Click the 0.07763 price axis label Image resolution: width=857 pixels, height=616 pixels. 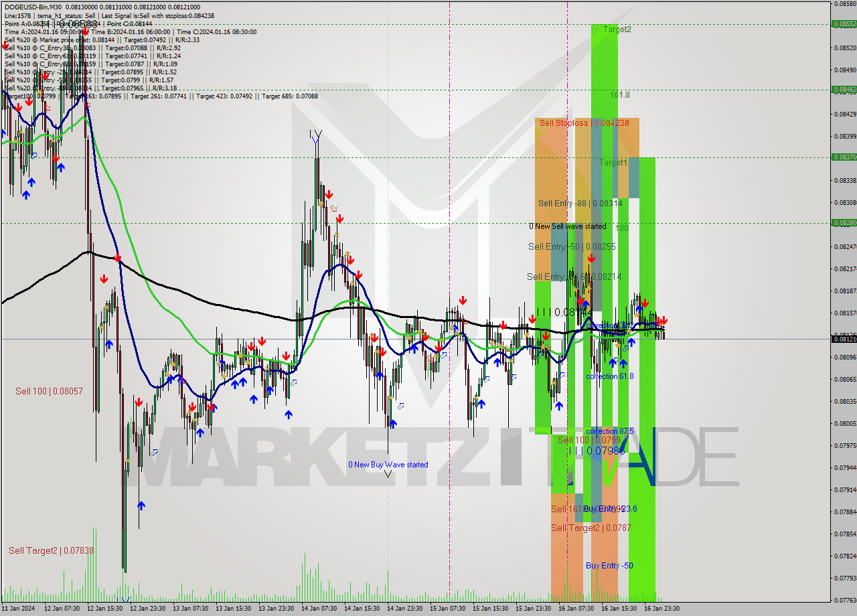(x=845, y=600)
